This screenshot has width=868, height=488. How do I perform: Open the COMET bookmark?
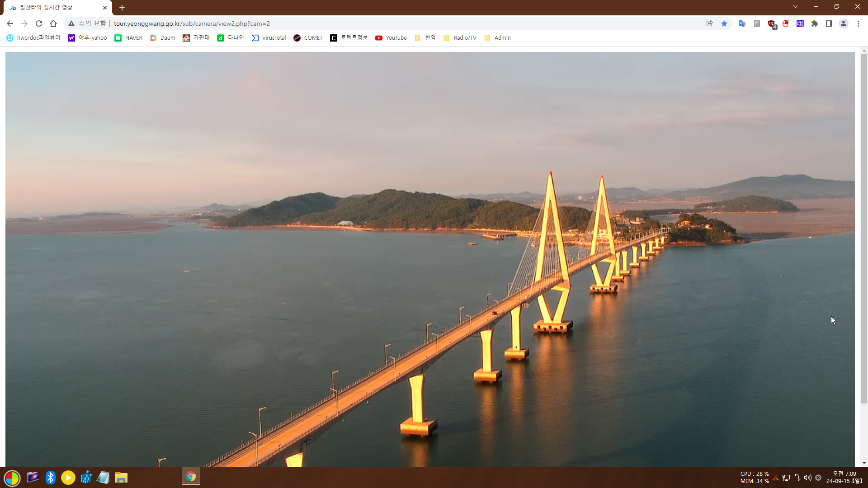tap(308, 38)
